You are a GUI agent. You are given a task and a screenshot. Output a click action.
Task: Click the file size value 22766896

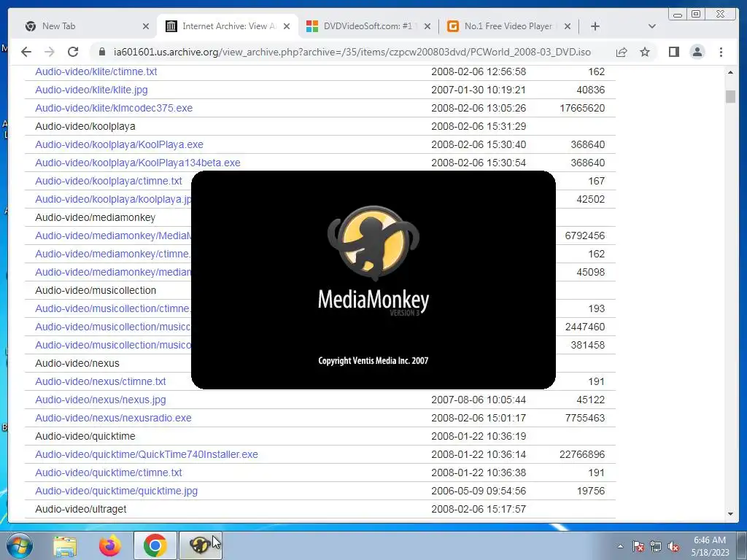click(582, 454)
